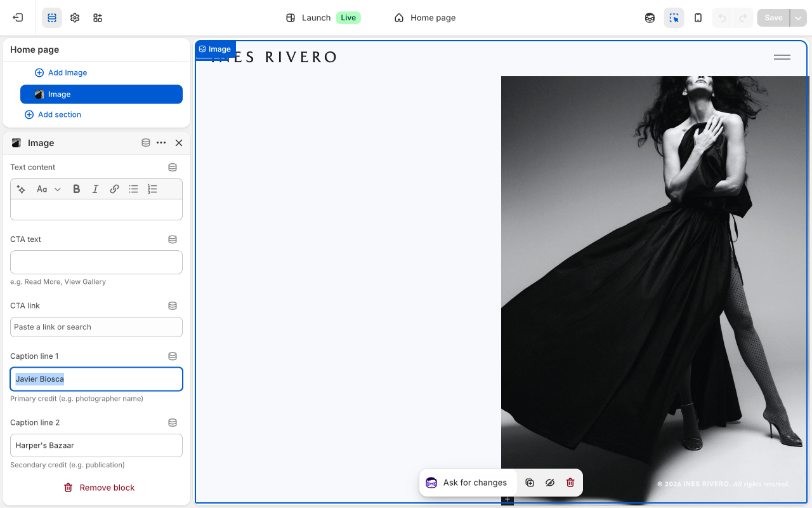Hide the Image block with eye-off toggle
This screenshot has width=812, height=508.
(x=549, y=483)
